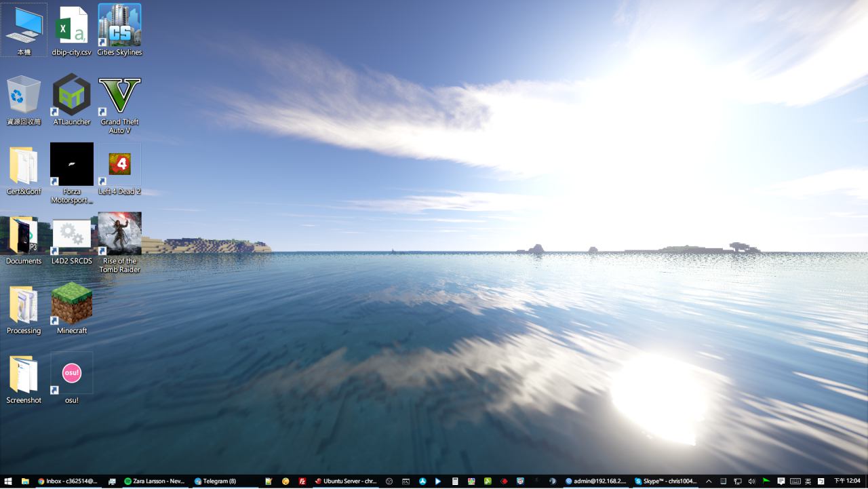868x489 pixels.
Task: Open the clock showing 下午 12:04
Action: click(847, 482)
